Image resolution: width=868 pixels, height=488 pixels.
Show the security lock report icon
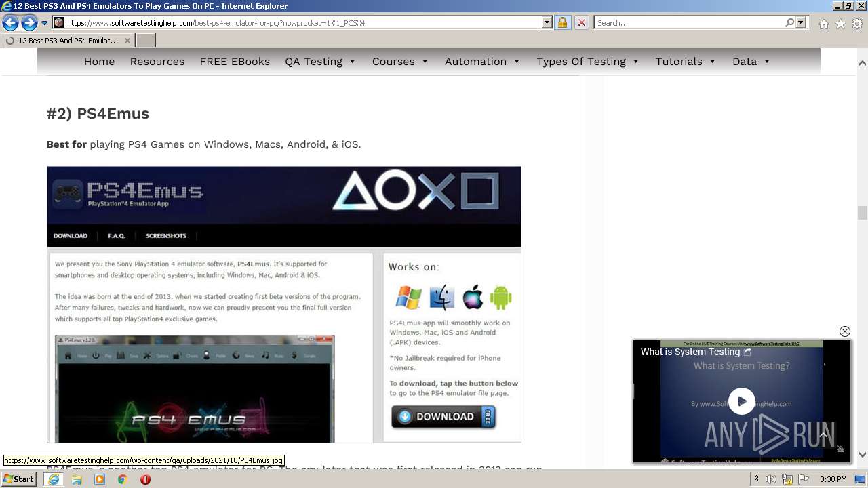pyautogui.click(x=562, y=22)
